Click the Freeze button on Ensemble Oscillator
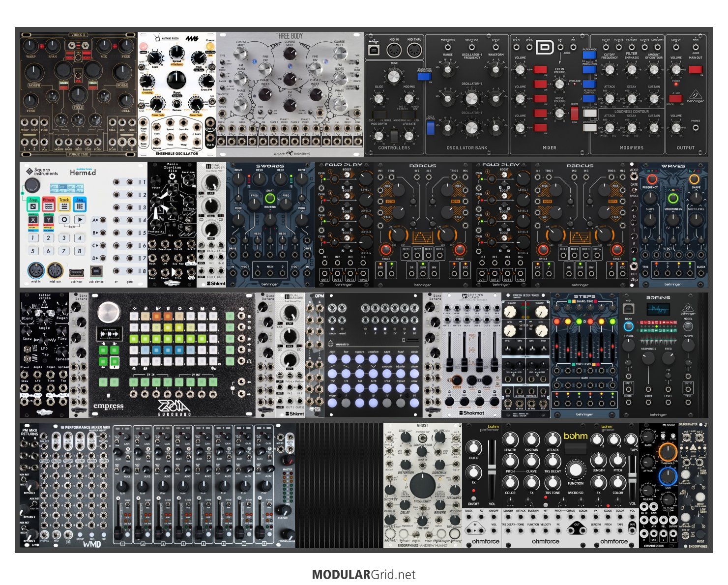 click(210, 46)
